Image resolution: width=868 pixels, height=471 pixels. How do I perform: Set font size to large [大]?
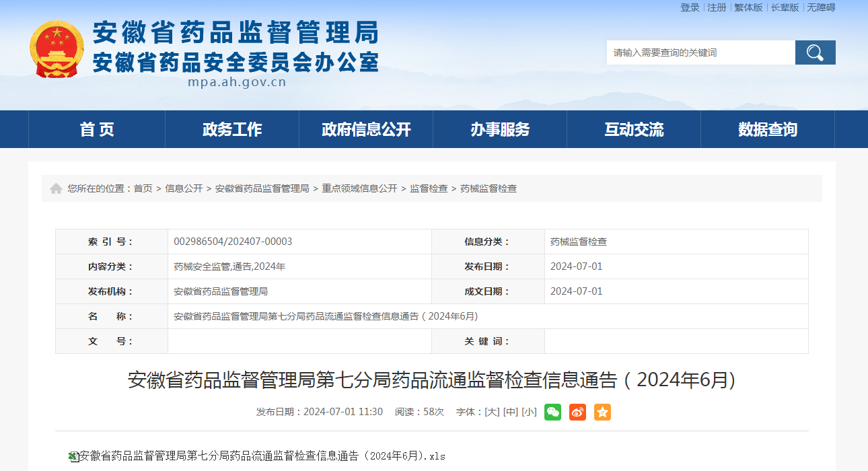point(492,412)
